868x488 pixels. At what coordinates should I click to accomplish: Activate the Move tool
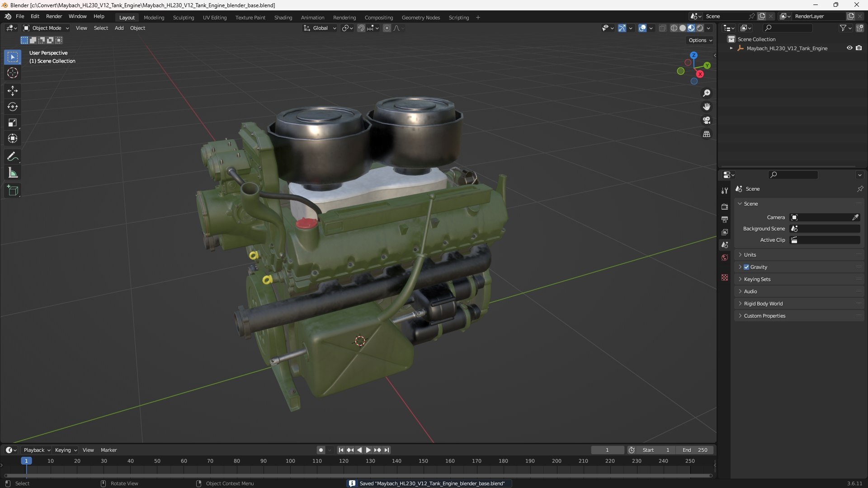point(13,91)
